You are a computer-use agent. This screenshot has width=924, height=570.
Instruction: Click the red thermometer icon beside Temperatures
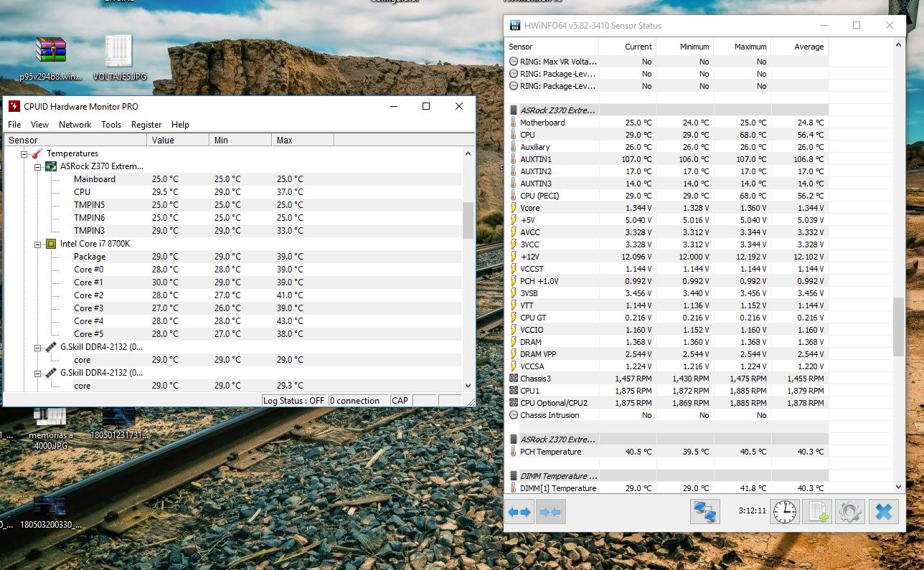coord(37,153)
